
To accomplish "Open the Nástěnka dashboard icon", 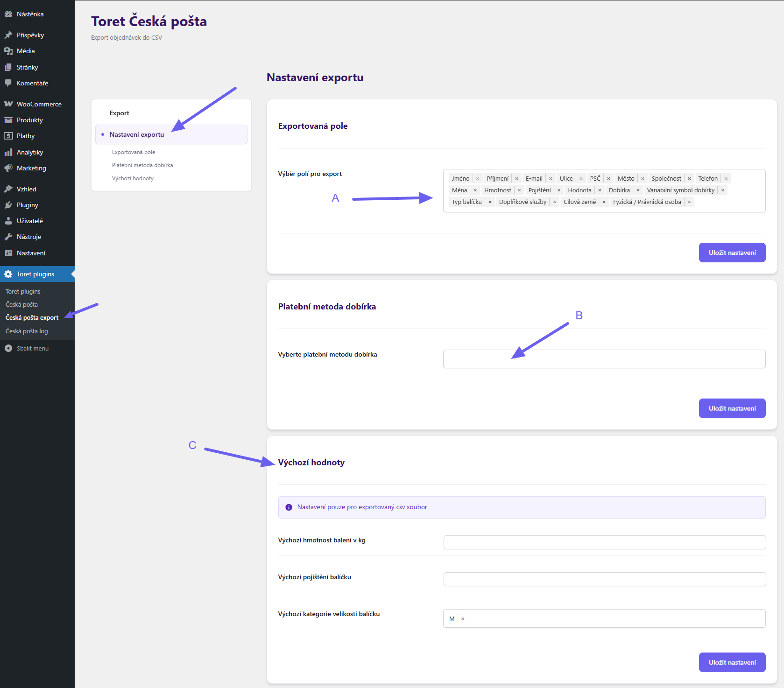I will pyautogui.click(x=8, y=14).
